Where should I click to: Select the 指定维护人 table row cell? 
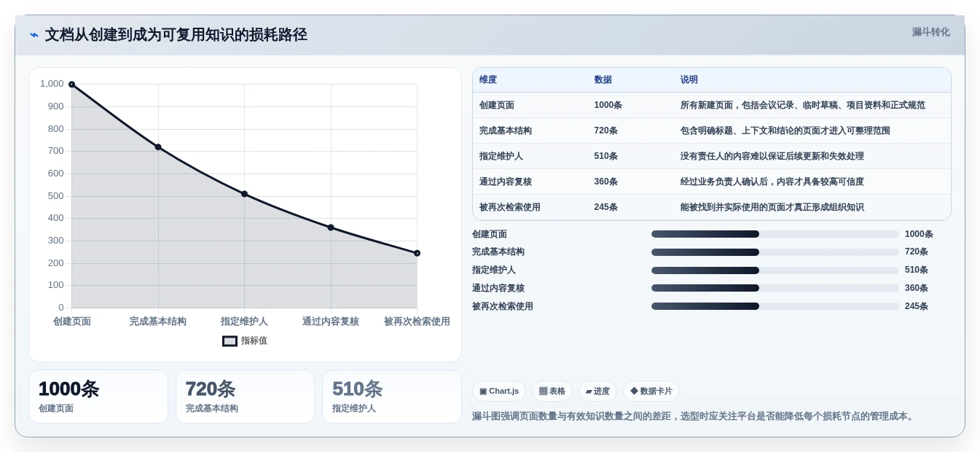pyautogui.click(x=501, y=156)
